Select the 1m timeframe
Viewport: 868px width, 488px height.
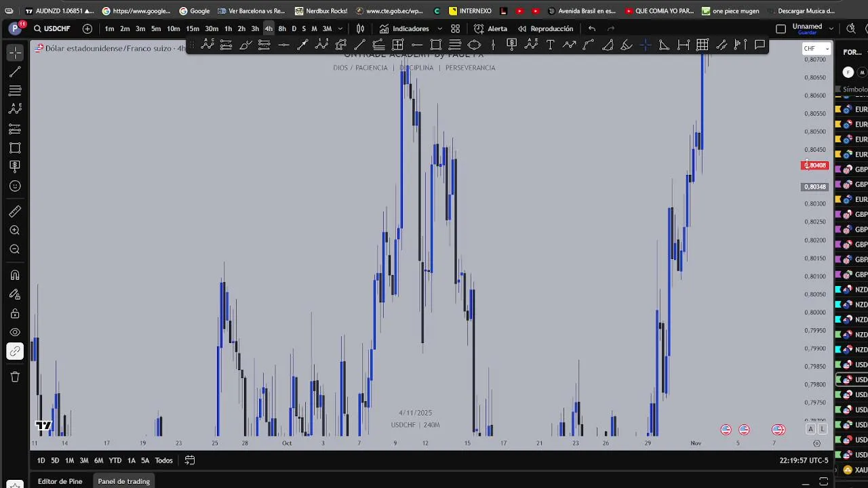coord(109,28)
